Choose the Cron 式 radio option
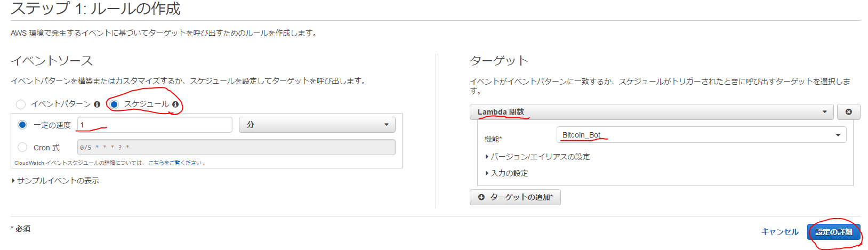The image size is (868, 250). 22,147
